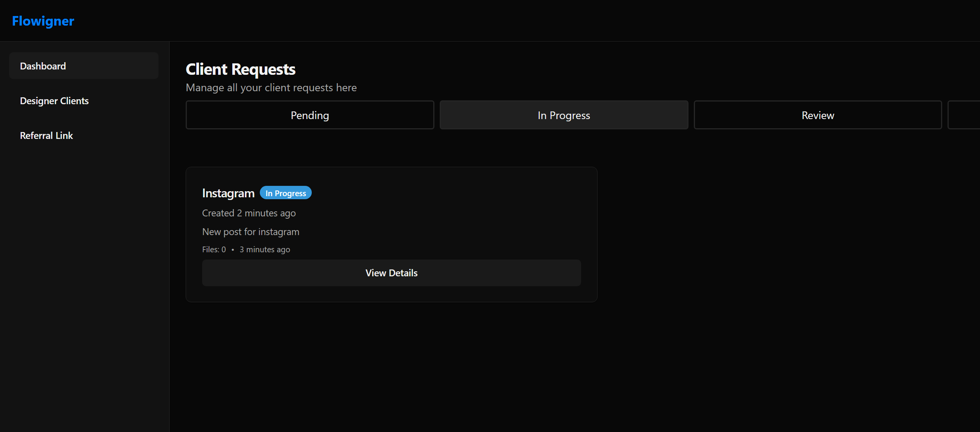
Task: Click the Client Requests page heading
Action: (x=240, y=69)
